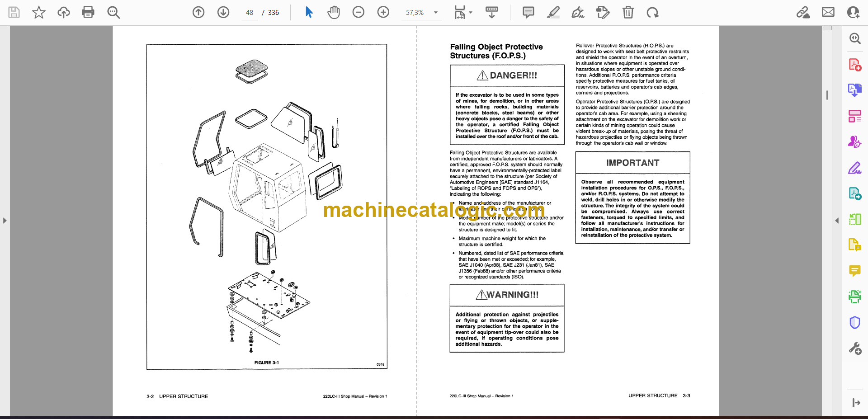Click the stamp tool icon
This screenshot has width=868, height=419.
click(x=603, y=12)
